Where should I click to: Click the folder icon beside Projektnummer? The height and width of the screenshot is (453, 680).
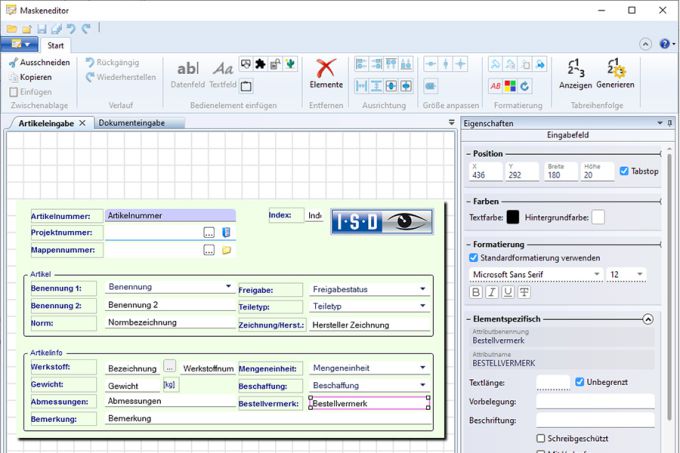click(226, 232)
